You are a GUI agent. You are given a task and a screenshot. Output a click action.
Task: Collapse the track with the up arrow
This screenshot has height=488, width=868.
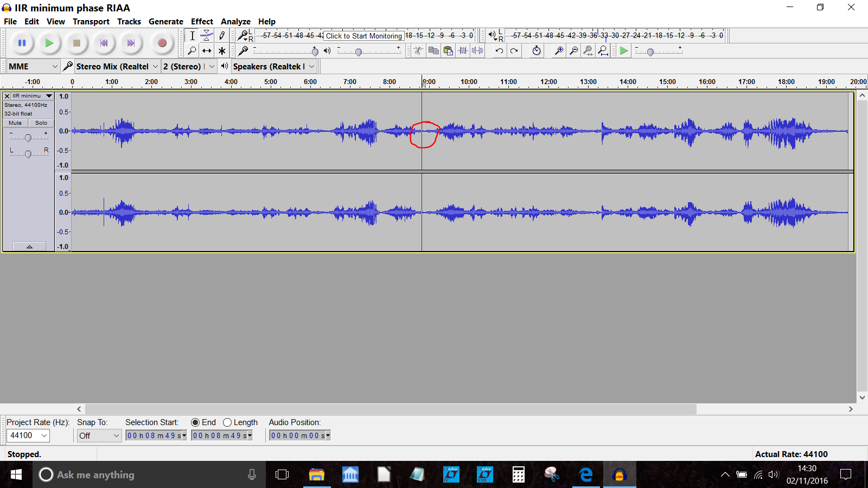29,246
